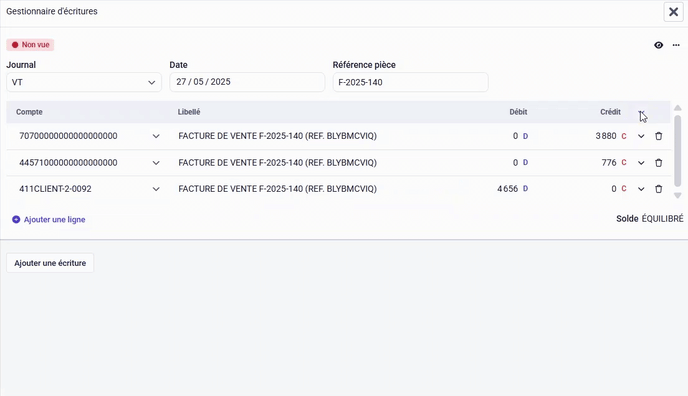Viewport: 688px width, 396px height.
Task: Delete the 44571000000000000000 account line
Action: point(658,163)
